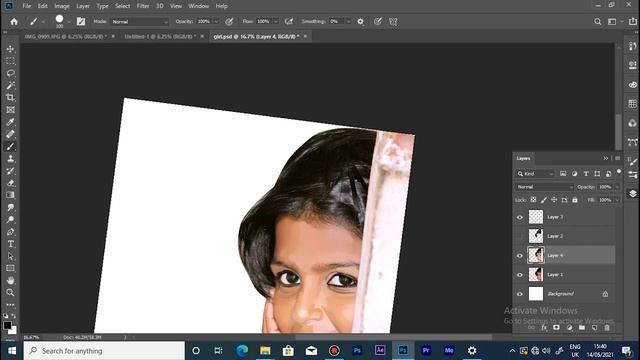Image resolution: width=640 pixels, height=360 pixels.
Task: Toggle symmetry paint butterfly icon
Action: 393,22
